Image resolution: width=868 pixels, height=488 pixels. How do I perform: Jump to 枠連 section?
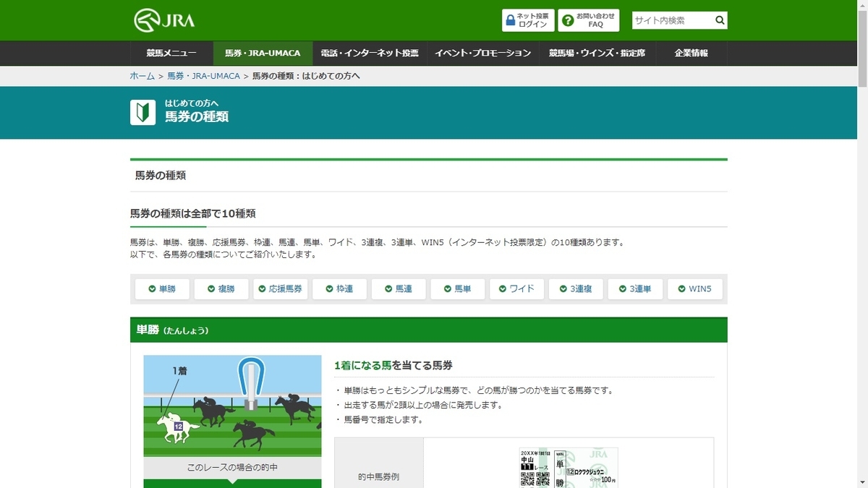pyautogui.click(x=339, y=289)
